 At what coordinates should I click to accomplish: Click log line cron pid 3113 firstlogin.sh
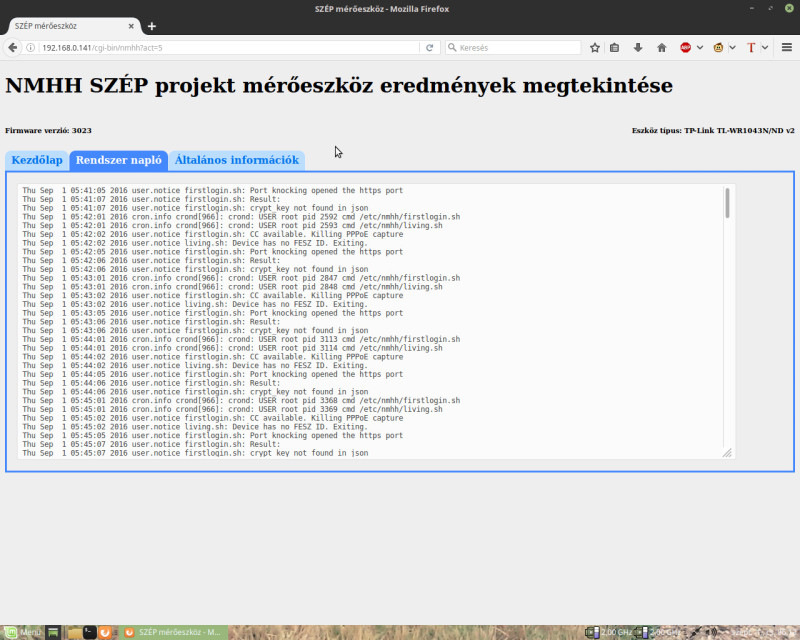241,339
